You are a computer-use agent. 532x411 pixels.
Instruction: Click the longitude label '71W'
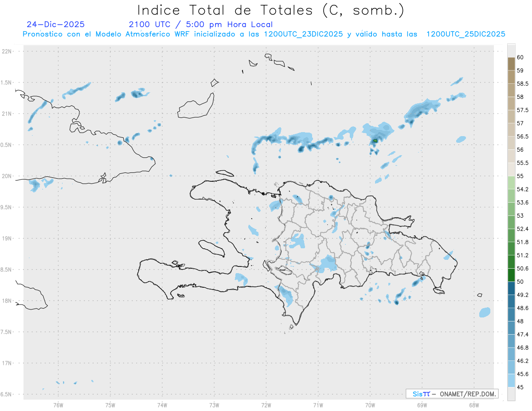(318, 405)
